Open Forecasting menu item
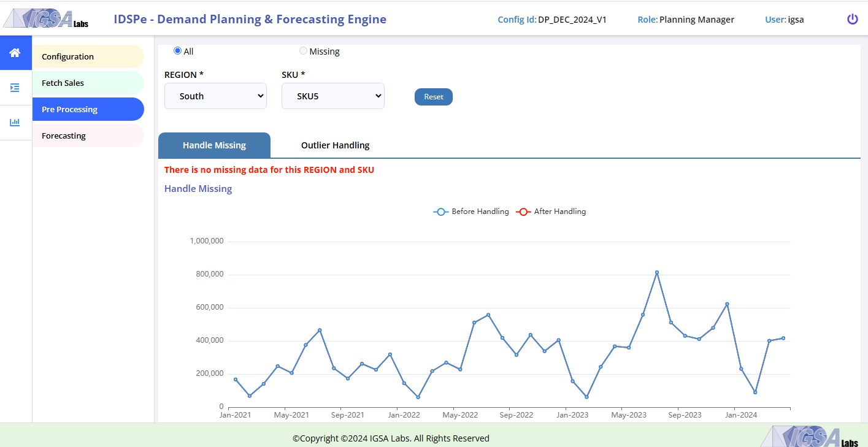 pyautogui.click(x=88, y=136)
